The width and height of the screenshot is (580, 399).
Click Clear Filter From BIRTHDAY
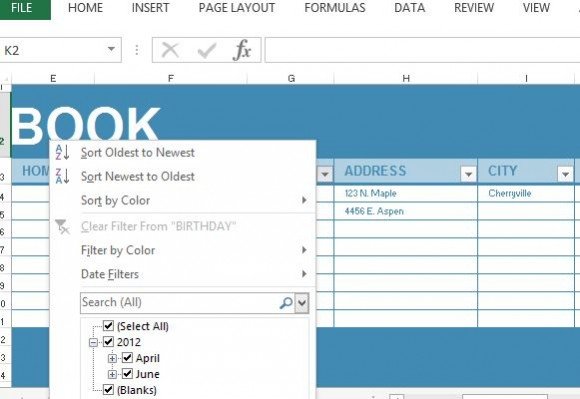coord(158,226)
